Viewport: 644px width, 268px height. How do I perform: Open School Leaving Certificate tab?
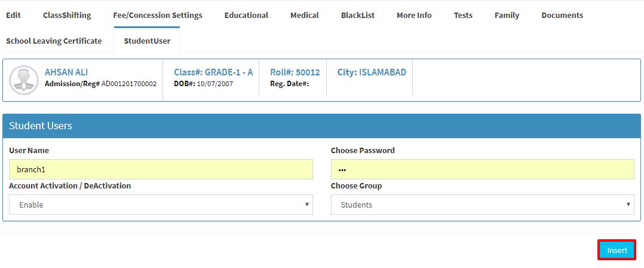coord(54,41)
